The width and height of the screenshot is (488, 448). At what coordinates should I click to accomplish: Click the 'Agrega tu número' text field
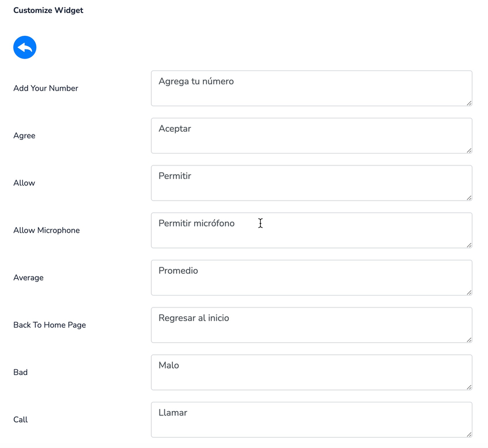[311, 88]
